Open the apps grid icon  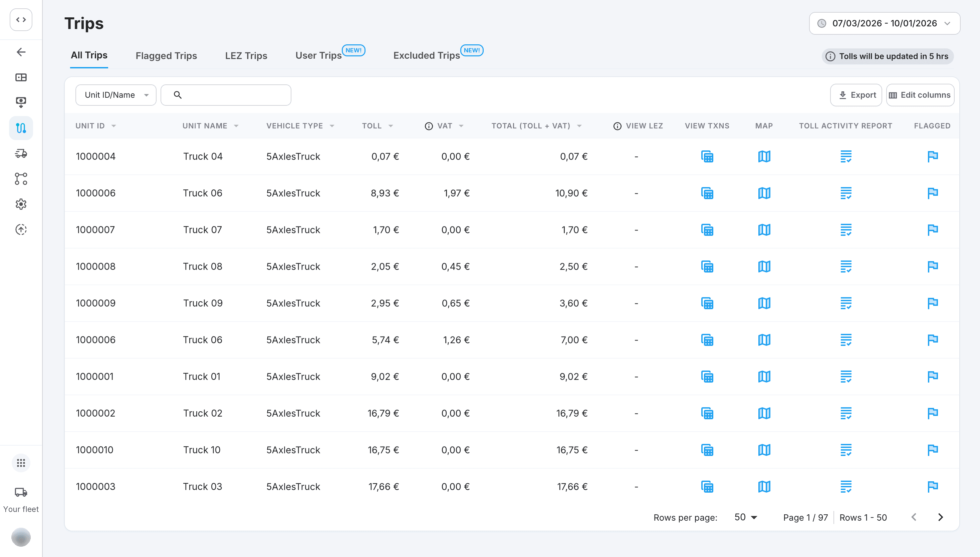coord(21,463)
